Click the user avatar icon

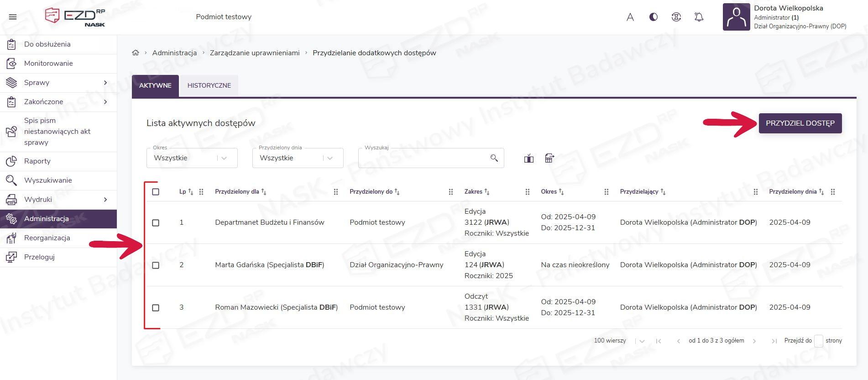[x=736, y=17]
